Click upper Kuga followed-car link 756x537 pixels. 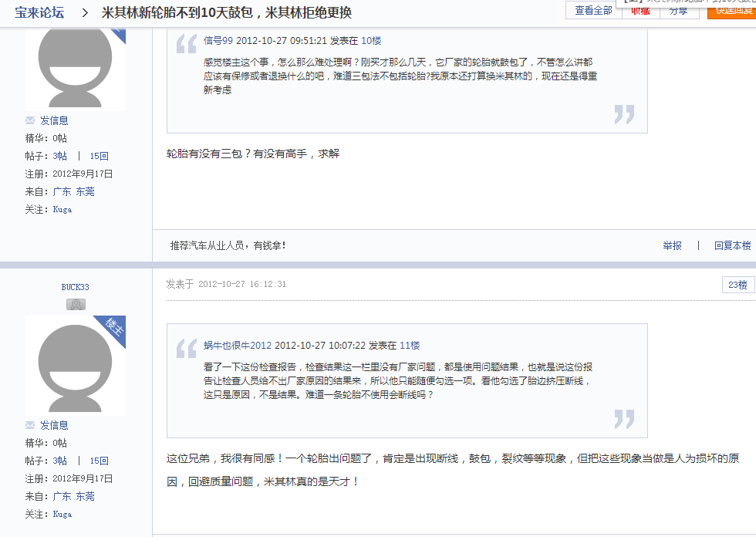[x=62, y=210]
